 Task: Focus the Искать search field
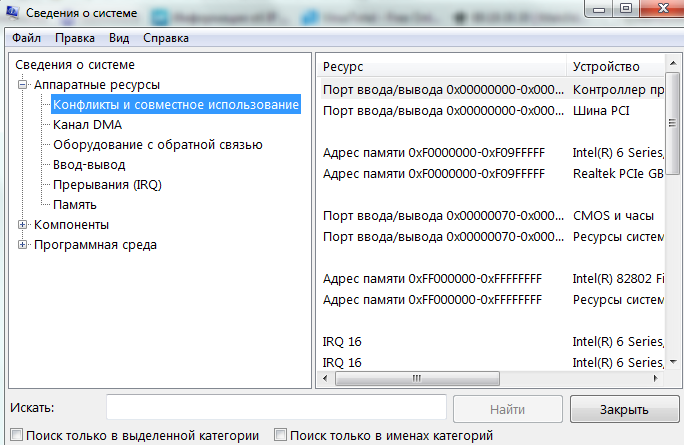pos(276,408)
